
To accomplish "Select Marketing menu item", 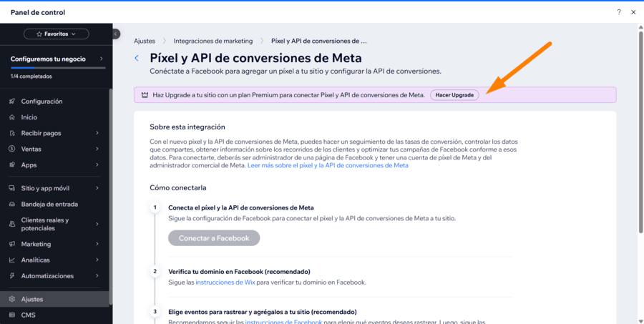I will click(x=54, y=244).
